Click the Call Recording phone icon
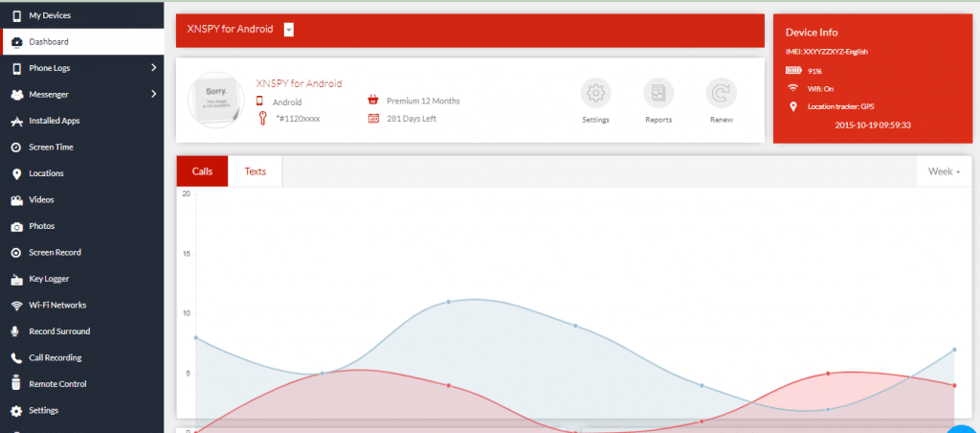 coord(17,358)
